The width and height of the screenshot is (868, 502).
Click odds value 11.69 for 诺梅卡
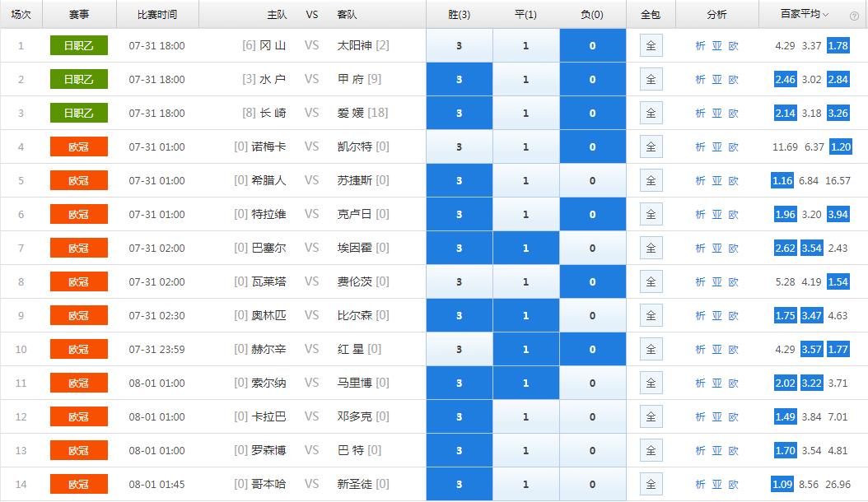785,147
